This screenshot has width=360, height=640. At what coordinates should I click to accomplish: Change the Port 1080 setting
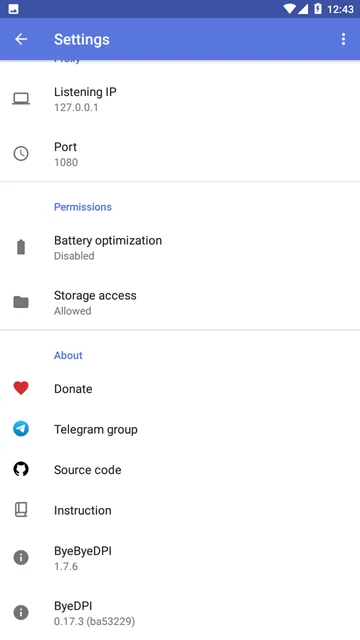click(x=180, y=154)
